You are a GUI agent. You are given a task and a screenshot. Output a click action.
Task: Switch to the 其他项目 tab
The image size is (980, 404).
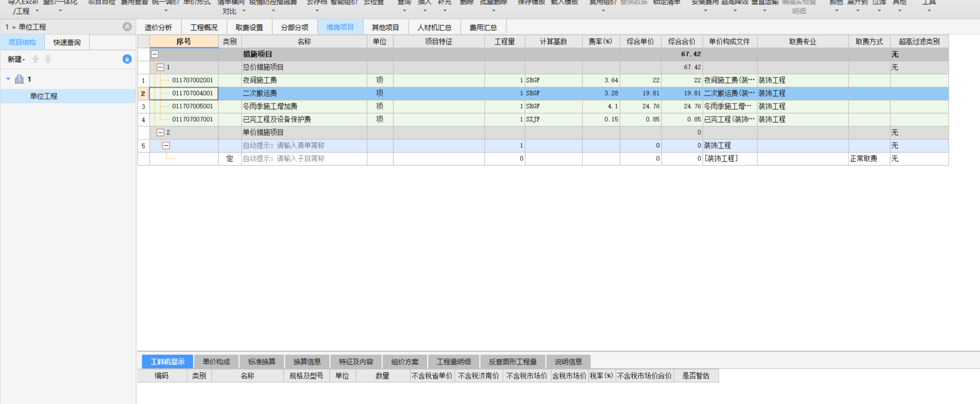click(386, 27)
